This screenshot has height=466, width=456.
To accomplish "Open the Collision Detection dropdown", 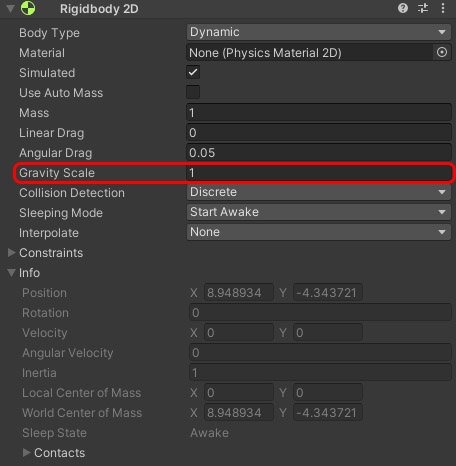I will click(x=319, y=192).
